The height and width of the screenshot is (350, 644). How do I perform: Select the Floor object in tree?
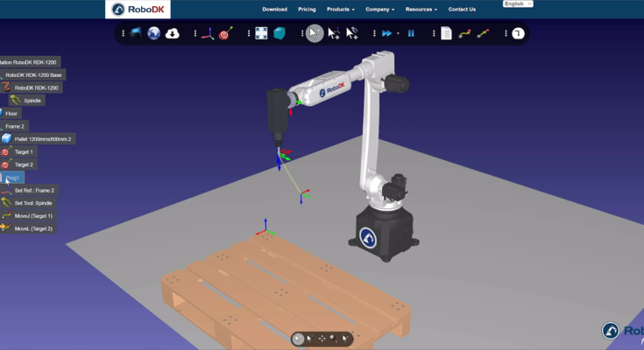point(11,114)
